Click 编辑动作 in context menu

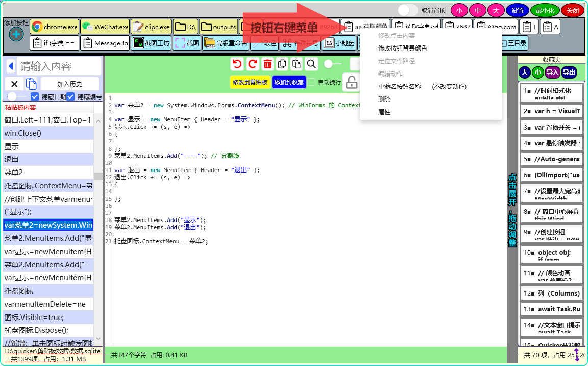pyautogui.click(x=390, y=74)
